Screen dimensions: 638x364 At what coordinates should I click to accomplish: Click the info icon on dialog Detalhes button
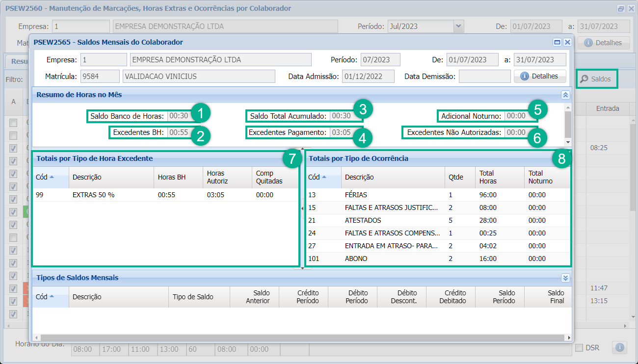524,77
